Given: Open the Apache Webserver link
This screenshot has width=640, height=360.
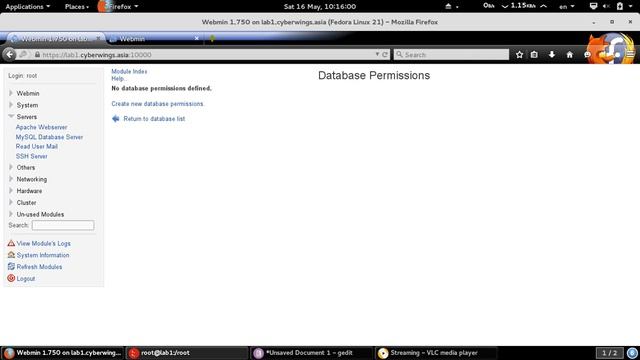Looking at the screenshot, I should (41, 127).
